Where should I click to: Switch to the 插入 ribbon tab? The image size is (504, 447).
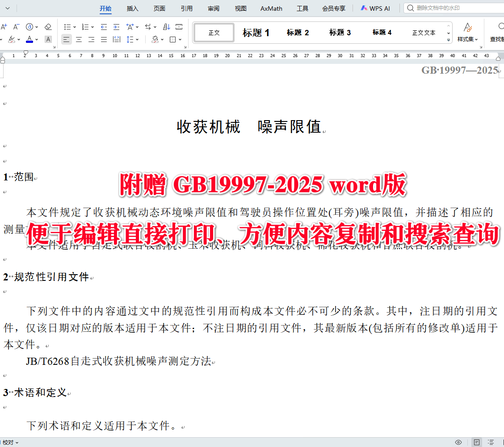point(132,8)
